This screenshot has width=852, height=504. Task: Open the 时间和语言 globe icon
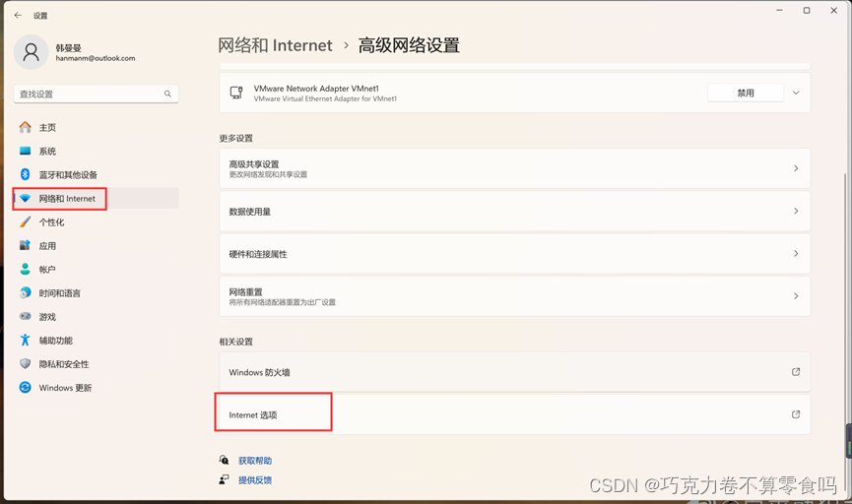[25, 292]
